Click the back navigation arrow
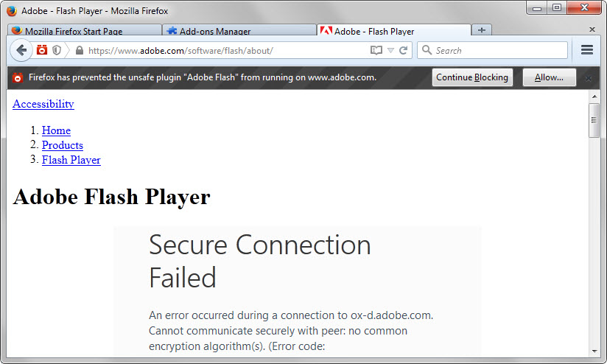 click(21, 50)
